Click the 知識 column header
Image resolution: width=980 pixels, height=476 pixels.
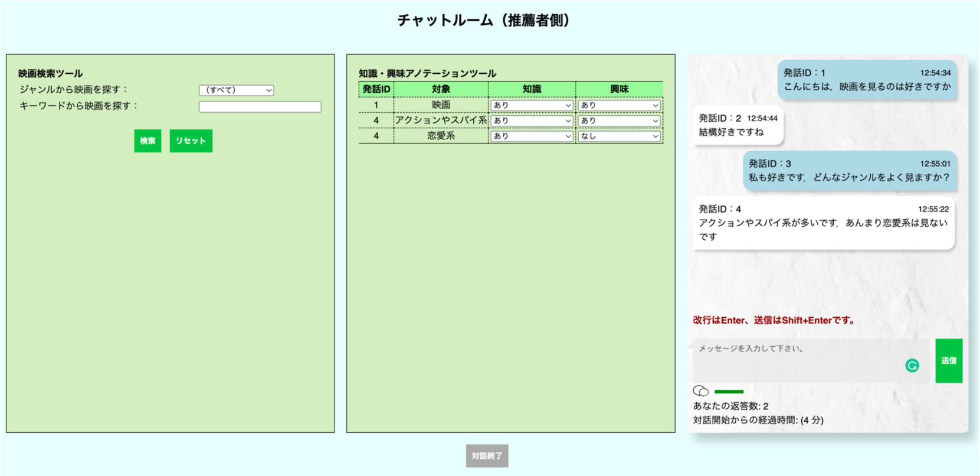coord(532,89)
